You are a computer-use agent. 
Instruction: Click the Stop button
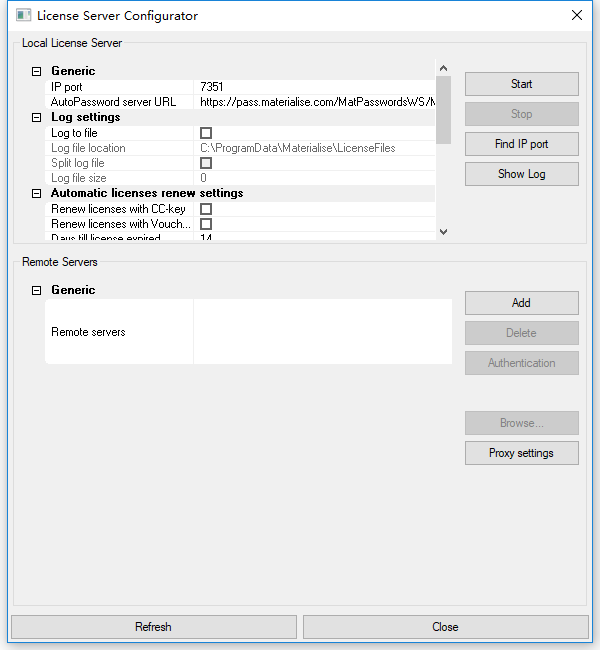pyautogui.click(x=522, y=114)
